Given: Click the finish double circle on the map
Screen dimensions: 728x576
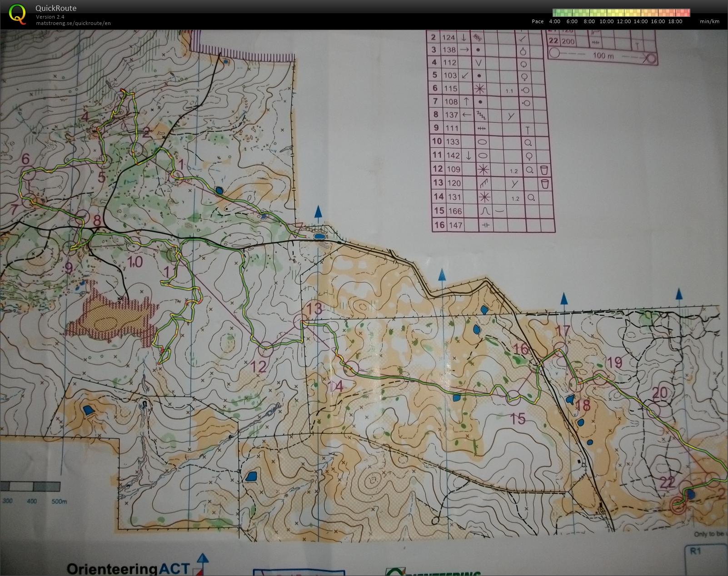Looking at the screenshot, I should (678, 505).
